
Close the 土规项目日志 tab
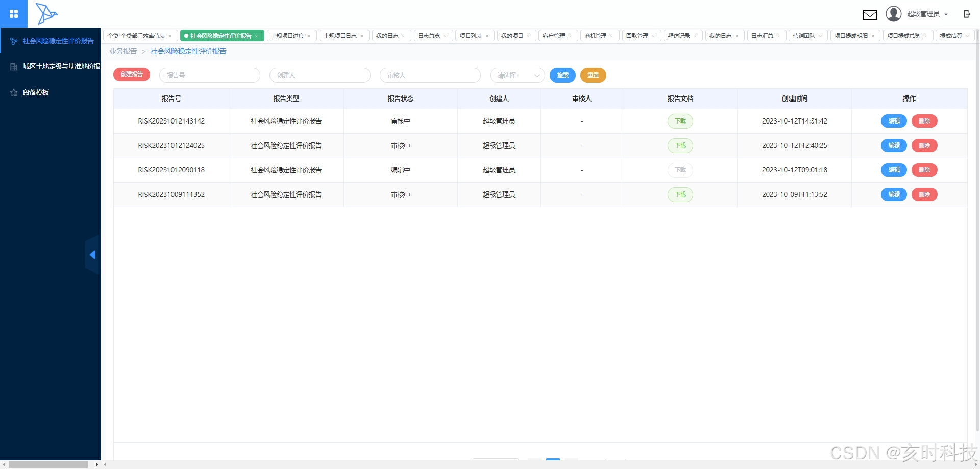coord(362,36)
